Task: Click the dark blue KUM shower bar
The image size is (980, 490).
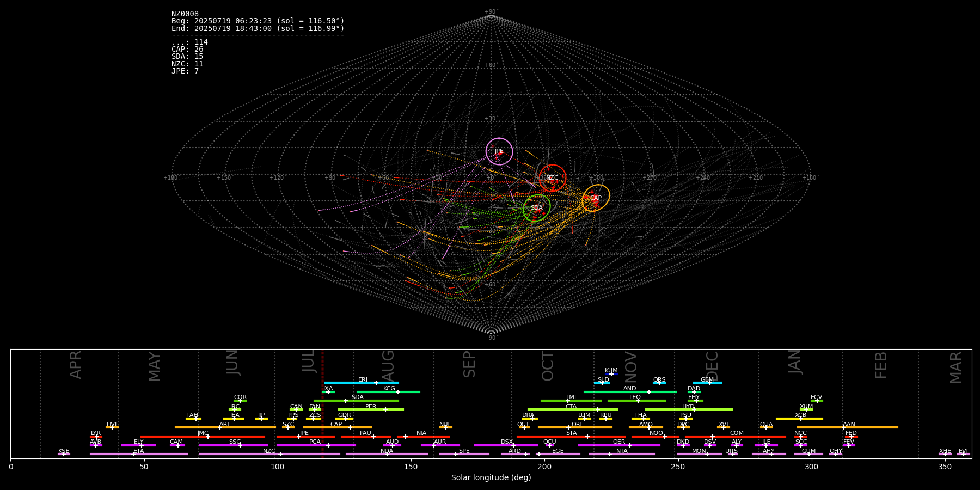Action: [611, 374]
